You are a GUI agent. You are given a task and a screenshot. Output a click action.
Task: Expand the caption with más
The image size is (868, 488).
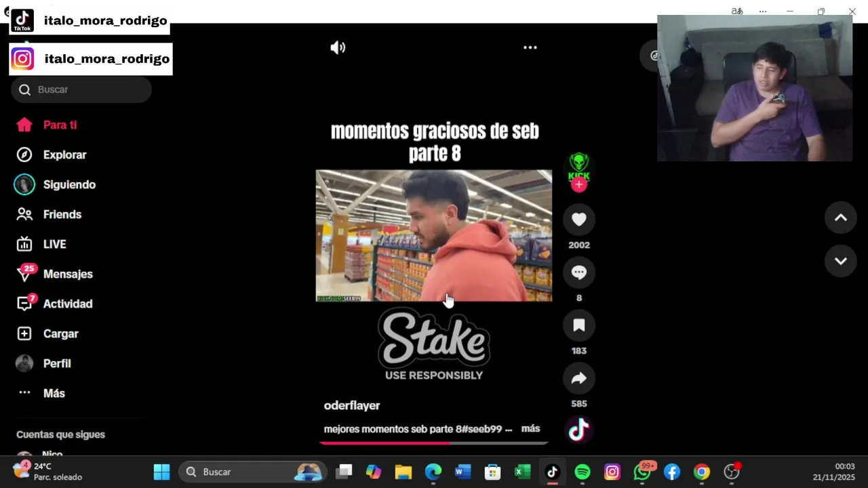[x=530, y=428]
